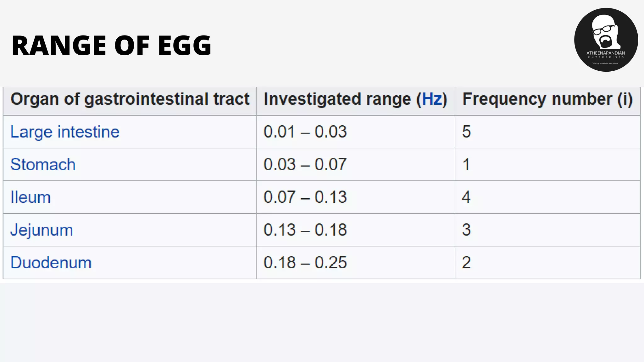This screenshot has height=362, width=644.
Task: Click the Ileum link
Action: 31,197
